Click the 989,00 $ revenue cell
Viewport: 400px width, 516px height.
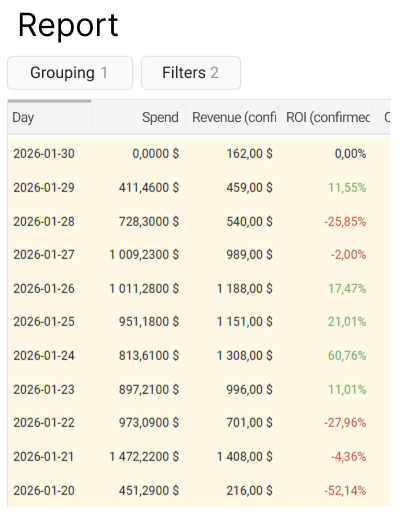(249, 255)
